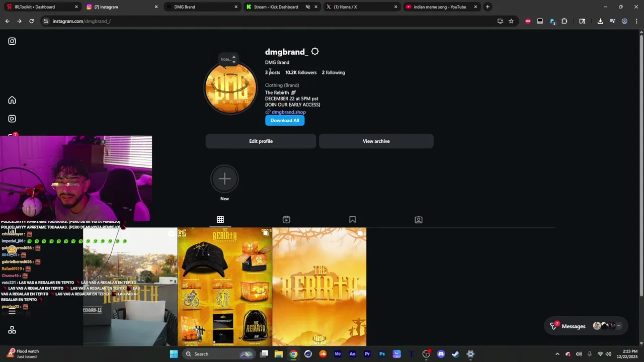
Task: Open Reels from the left sidebar
Action: 12,119
